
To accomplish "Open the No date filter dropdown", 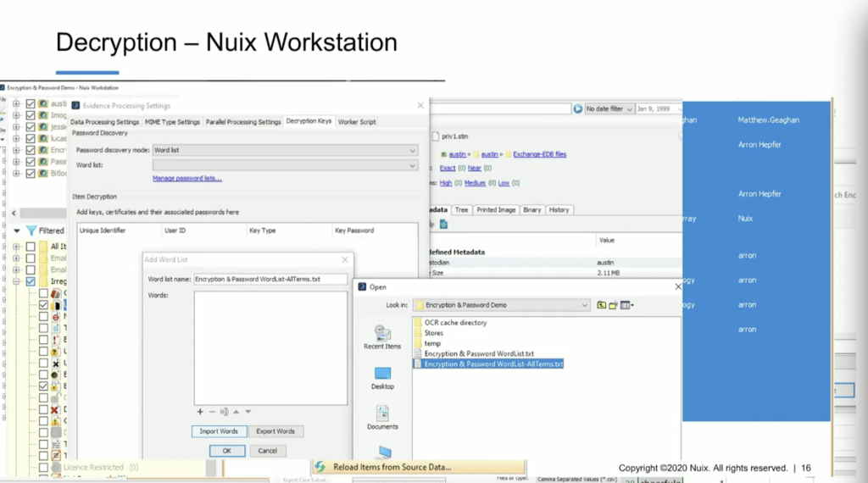I will click(x=609, y=109).
